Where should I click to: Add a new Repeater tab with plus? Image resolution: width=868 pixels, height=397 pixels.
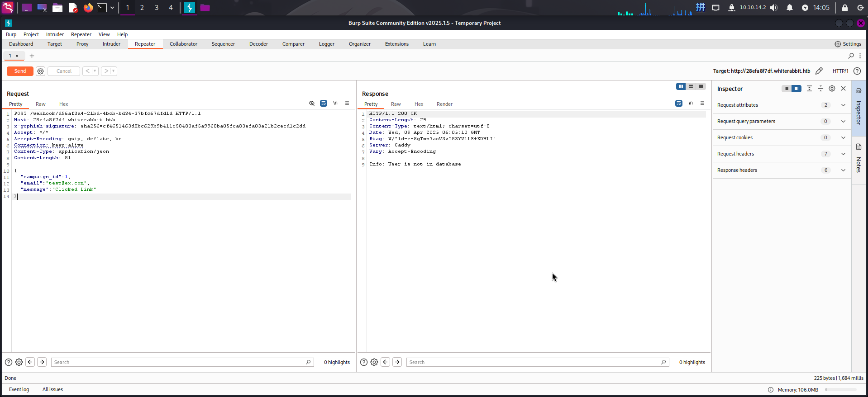(32, 56)
